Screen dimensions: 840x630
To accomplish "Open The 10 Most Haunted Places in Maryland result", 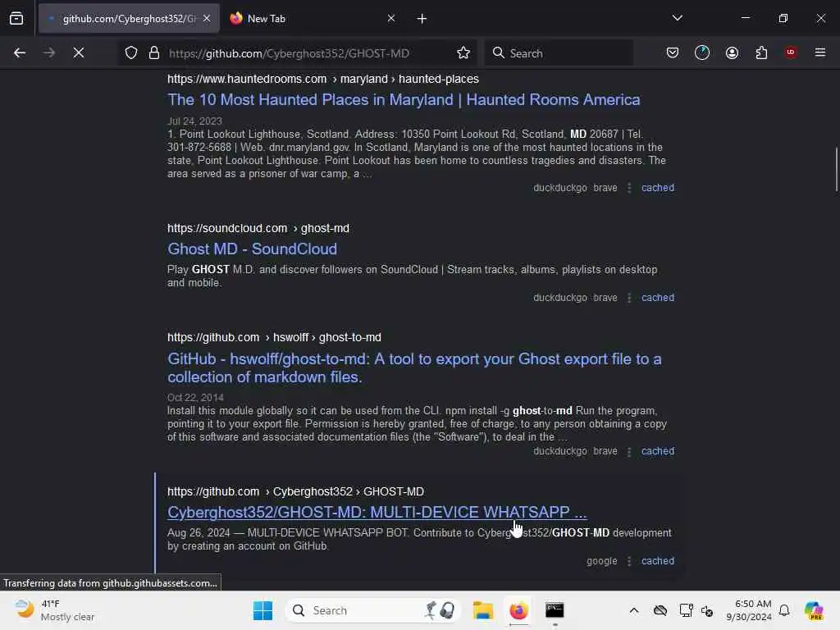I will (404, 99).
